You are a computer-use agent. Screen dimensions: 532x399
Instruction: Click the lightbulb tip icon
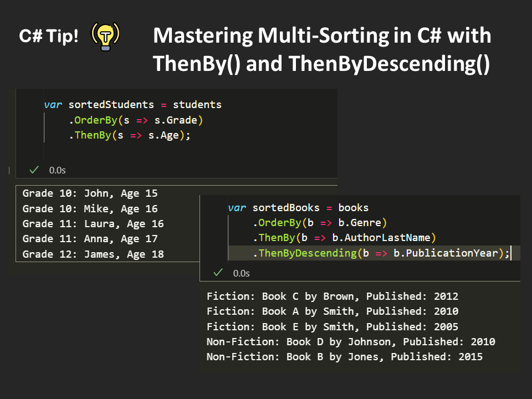pos(104,36)
